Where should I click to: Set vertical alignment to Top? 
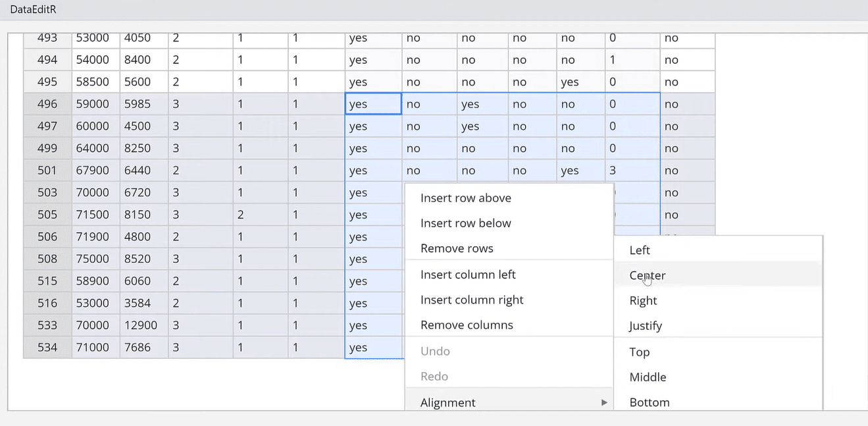coord(718,352)
